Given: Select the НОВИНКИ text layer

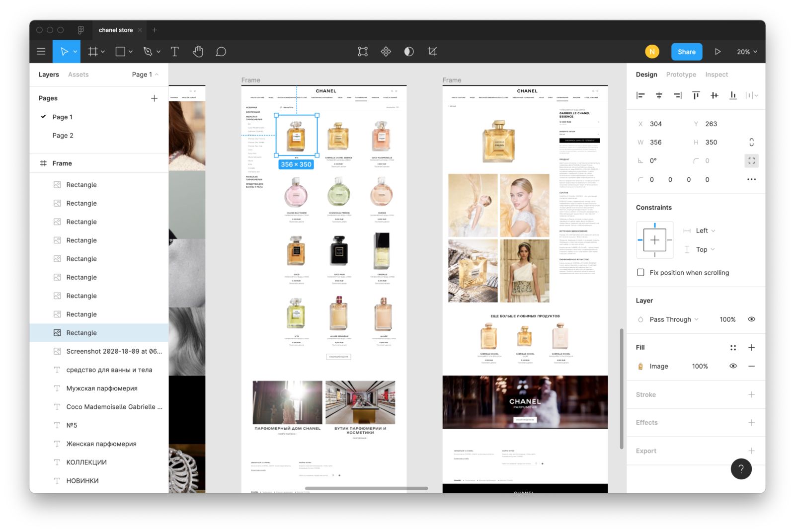Looking at the screenshot, I should point(99,481).
